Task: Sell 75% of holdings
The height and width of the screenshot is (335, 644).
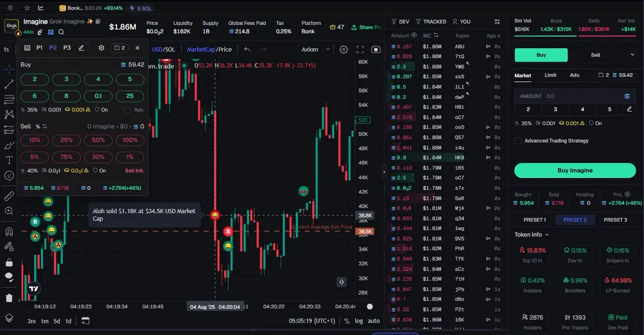Action: point(67,157)
